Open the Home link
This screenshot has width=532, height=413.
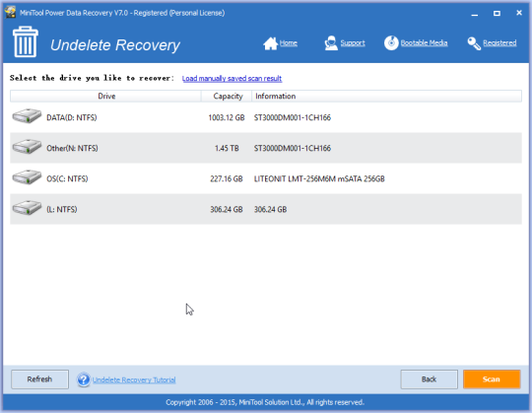[289, 43]
